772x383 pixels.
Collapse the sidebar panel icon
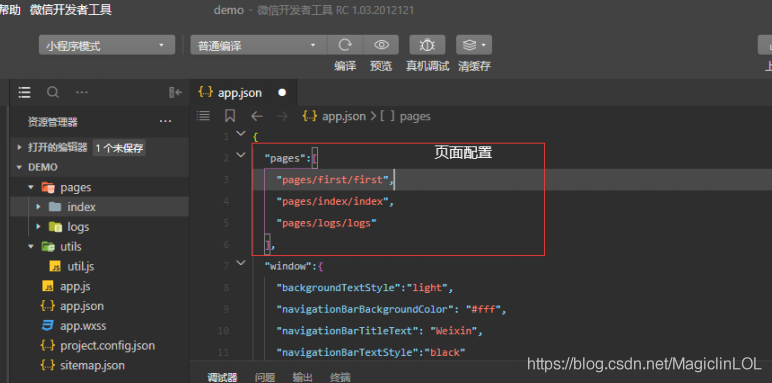(175, 92)
